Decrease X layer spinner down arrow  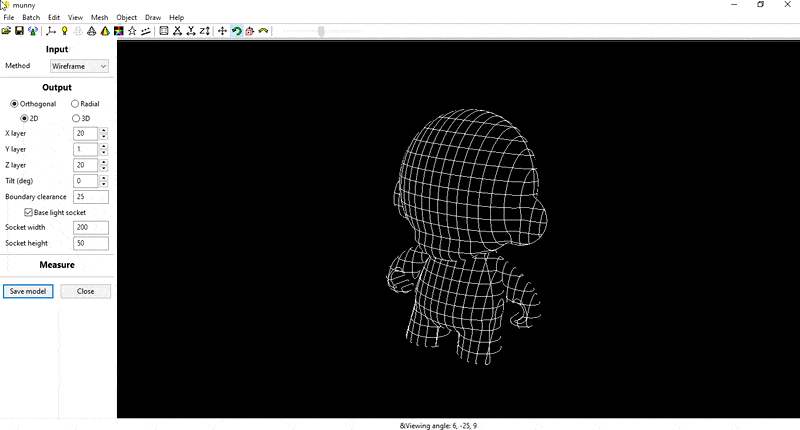point(104,137)
